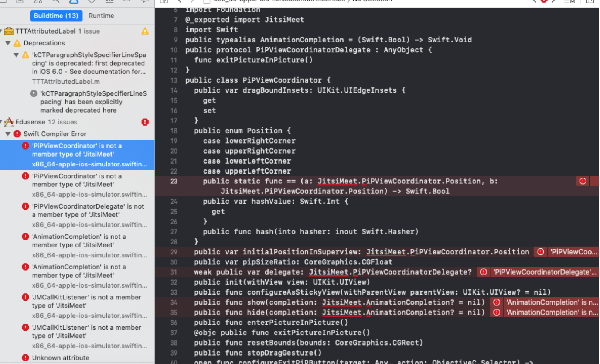
Task: Click line number 23 in the gutter
Action: click(174, 181)
